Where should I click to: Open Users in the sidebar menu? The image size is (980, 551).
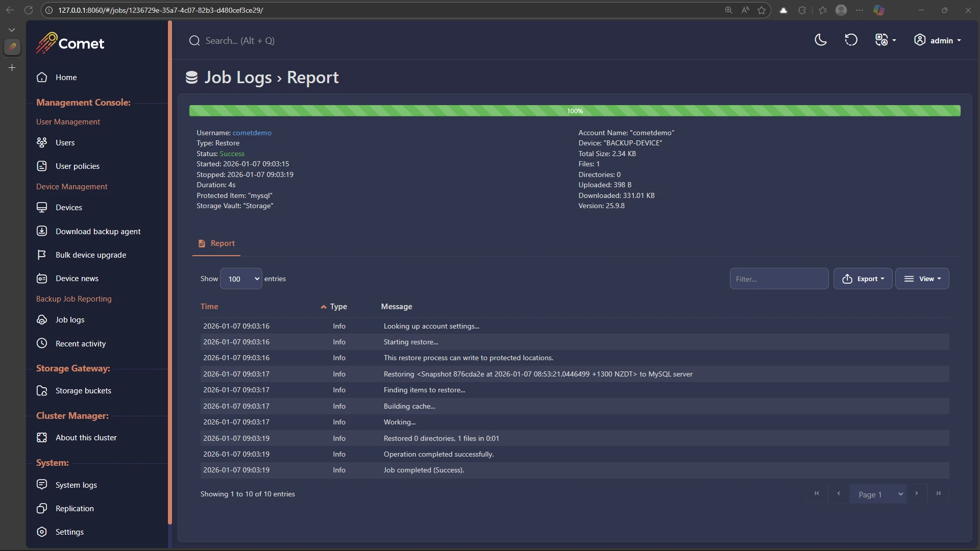65,142
